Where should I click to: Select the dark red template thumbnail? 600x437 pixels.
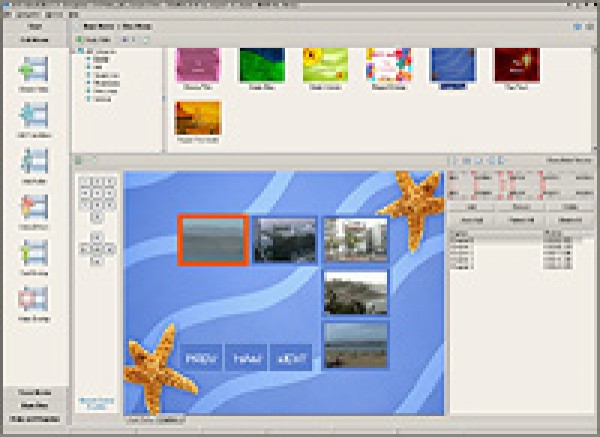tap(517, 65)
